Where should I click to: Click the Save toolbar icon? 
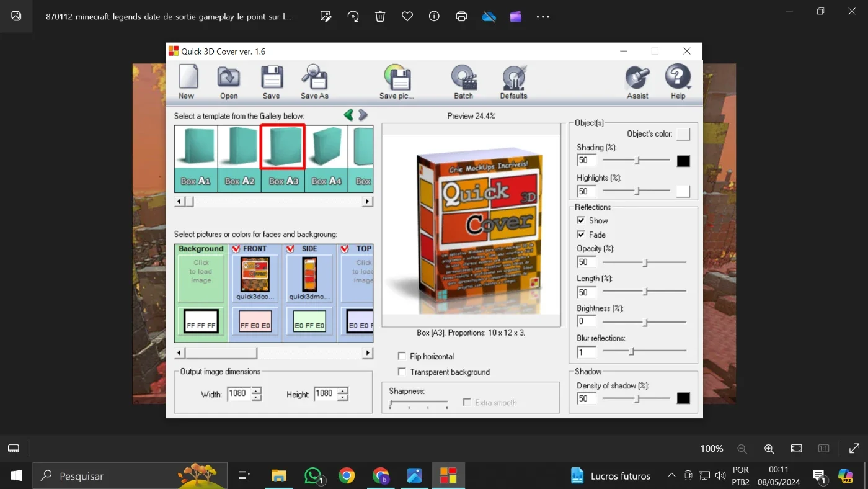[x=272, y=82]
